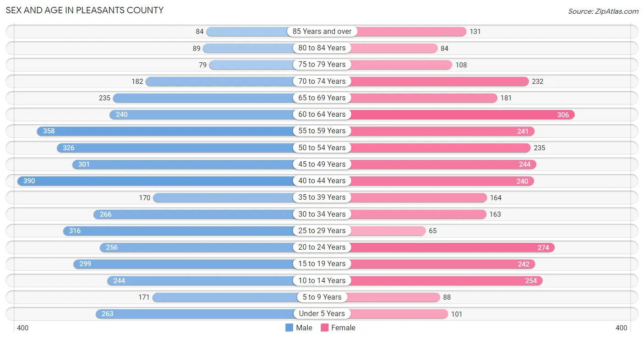This screenshot has width=644, height=339.
Task: Click the blue Male legend swatch
Action: (x=289, y=328)
